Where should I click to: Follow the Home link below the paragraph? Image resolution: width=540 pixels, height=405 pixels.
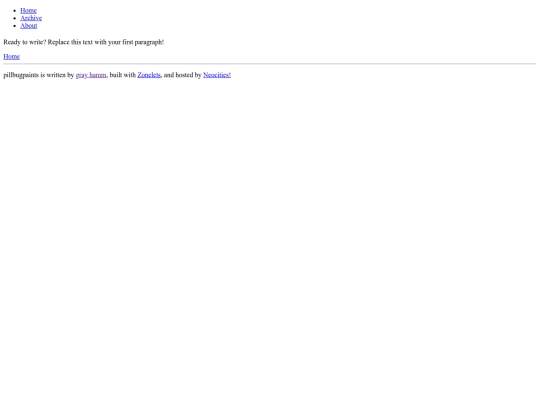[11, 56]
